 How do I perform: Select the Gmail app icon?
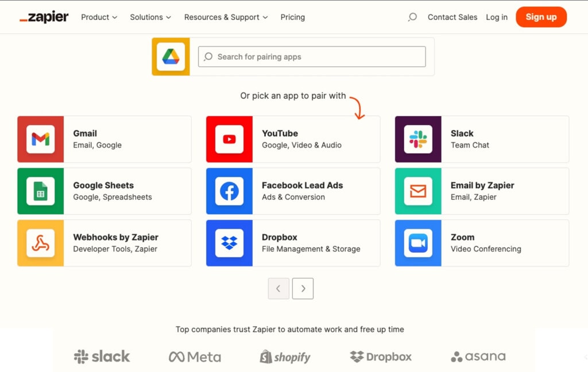(41, 139)
